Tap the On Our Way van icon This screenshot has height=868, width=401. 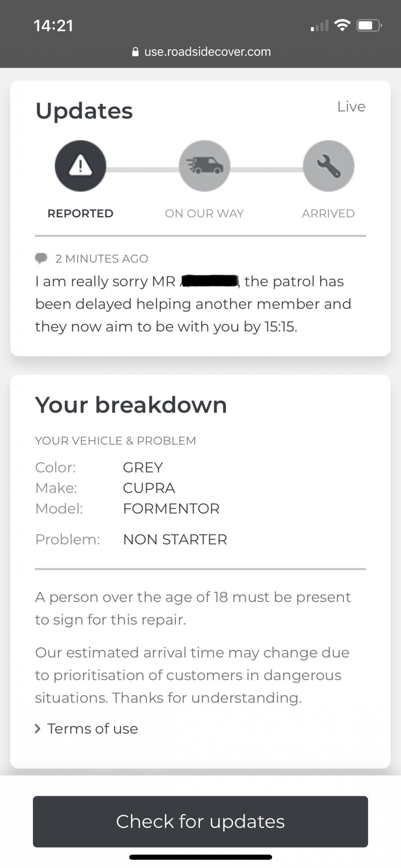point(204,166)
